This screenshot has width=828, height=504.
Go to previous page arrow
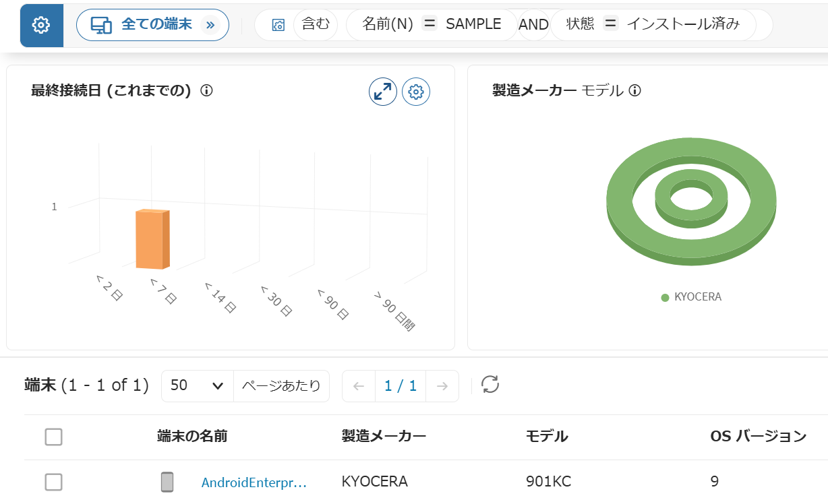point(359,386)
